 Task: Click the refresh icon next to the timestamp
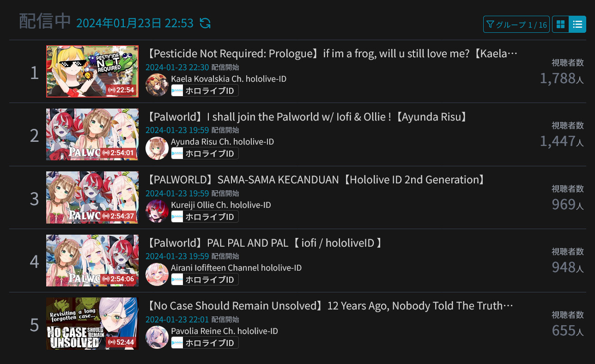point(205,23)
